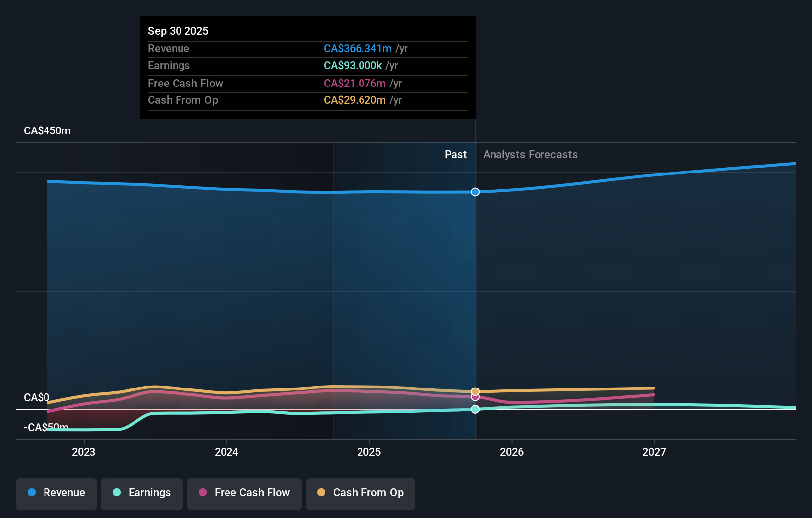Click the 2027 axis label
The height and width of the screenshot is (518, 812).
click(x=654, y=452)
